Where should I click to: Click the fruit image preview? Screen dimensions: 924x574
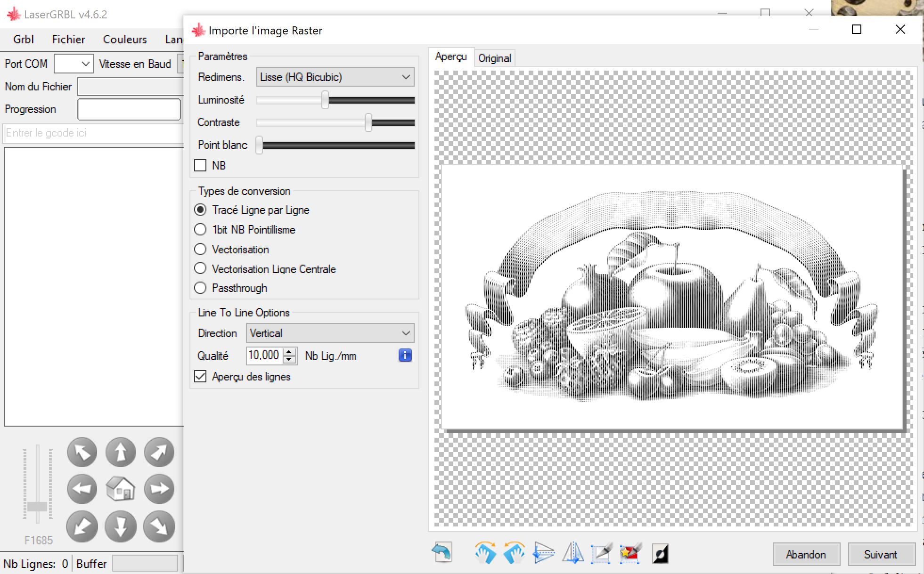click(672, 297)
